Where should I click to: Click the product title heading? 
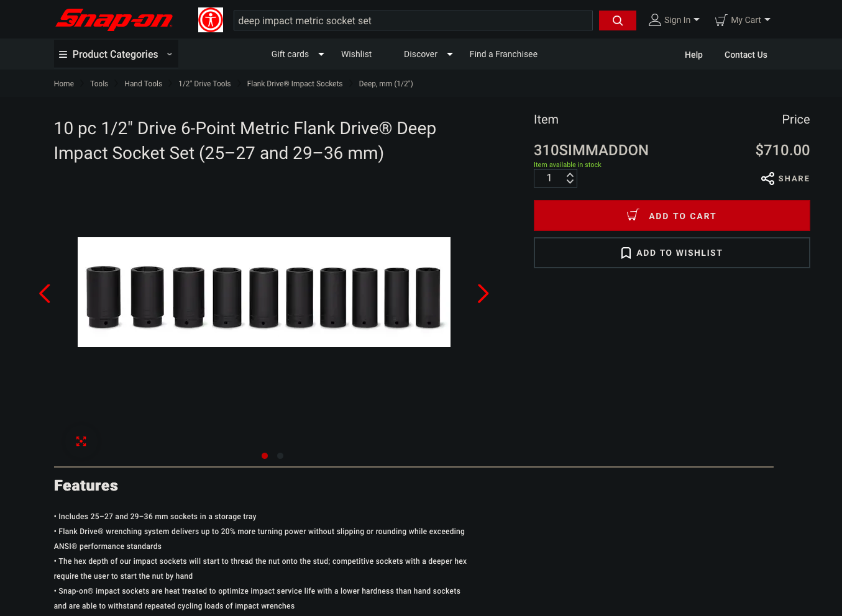245,140
